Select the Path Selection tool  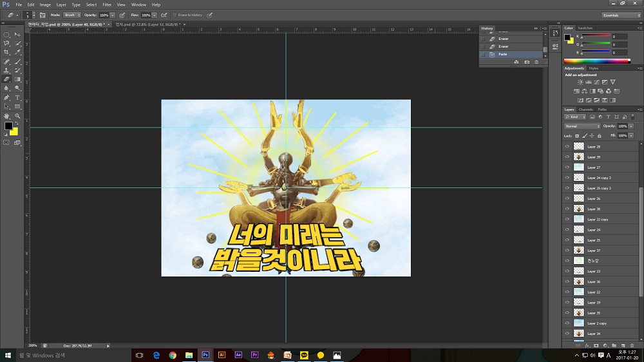coord(6,106)
